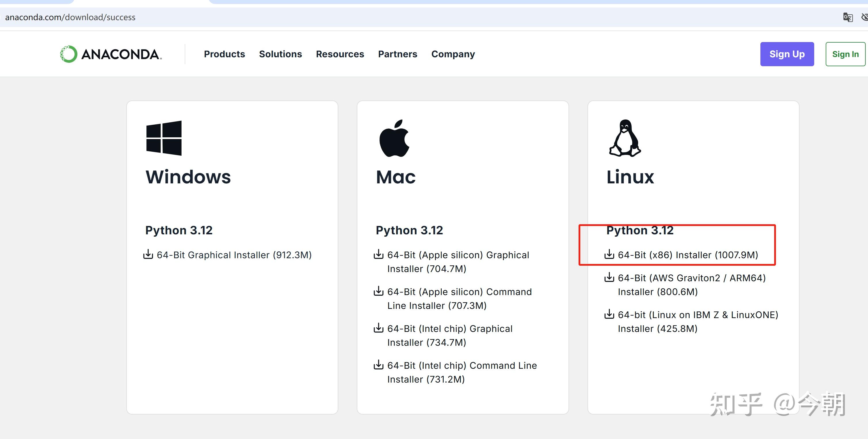Open the Partners menu
The image size is (868, 439).
[x=397, y=54]
